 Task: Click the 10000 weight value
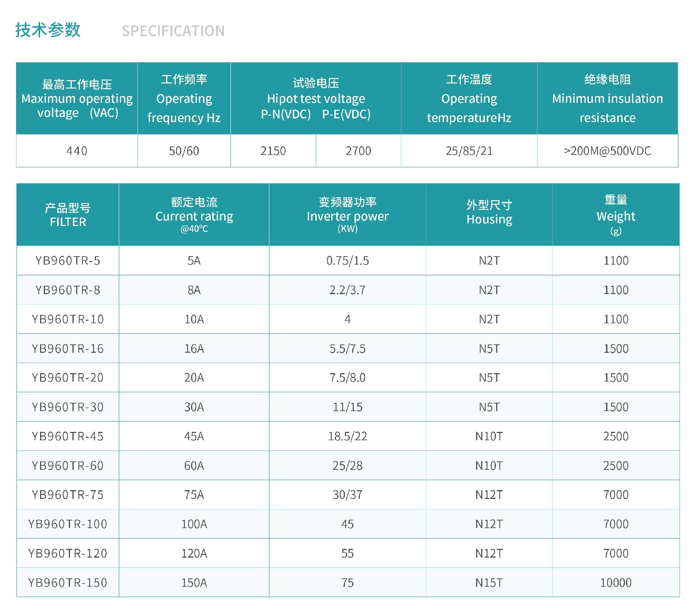616,583
